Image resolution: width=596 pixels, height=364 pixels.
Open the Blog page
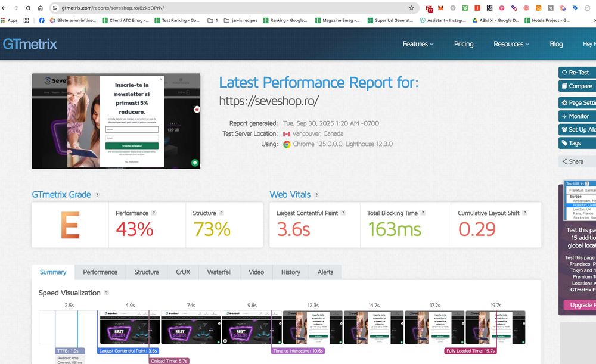pos(556,44)
